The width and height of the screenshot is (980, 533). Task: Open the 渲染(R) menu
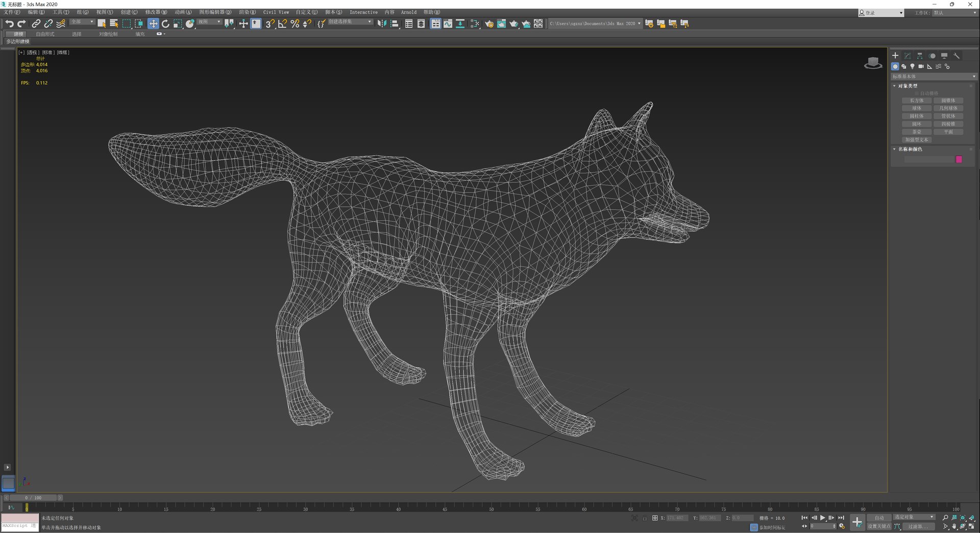(248, 12)
